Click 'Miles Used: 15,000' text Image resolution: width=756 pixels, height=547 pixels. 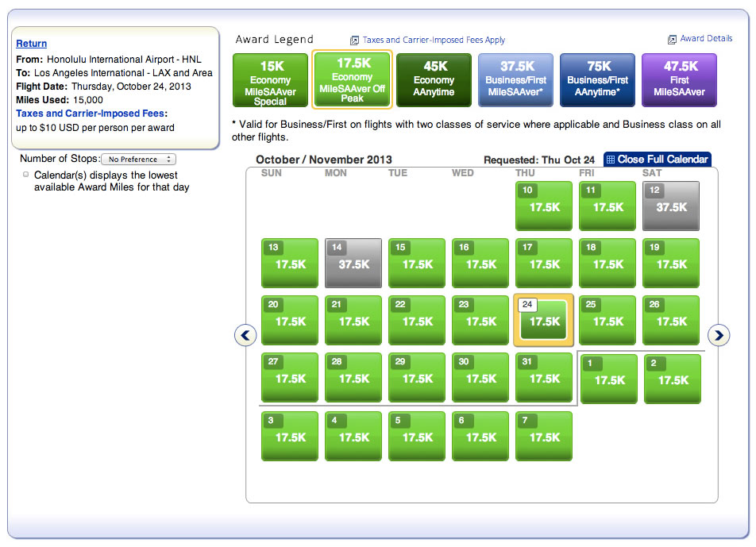pos(60,100)
